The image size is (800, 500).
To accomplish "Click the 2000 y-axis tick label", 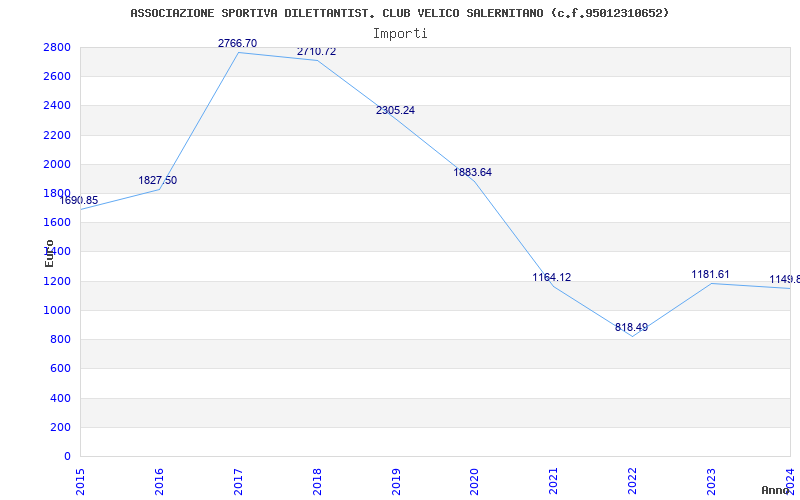I will pos(57,164).
